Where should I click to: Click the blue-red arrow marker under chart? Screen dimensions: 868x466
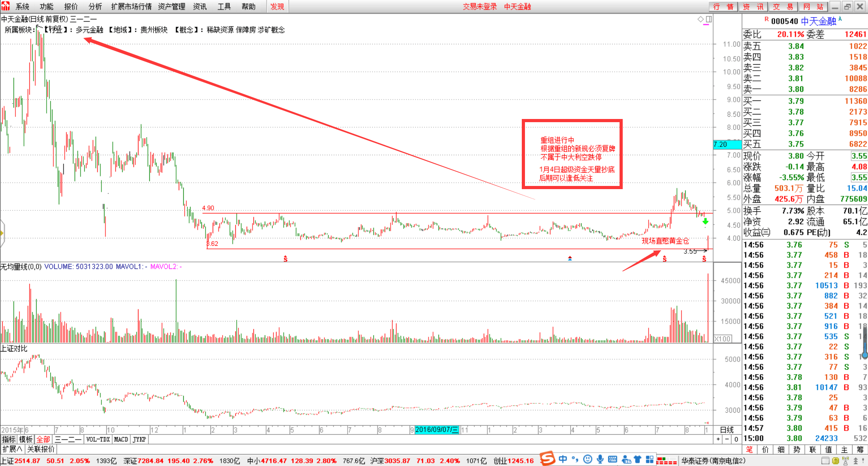[570, 258]
